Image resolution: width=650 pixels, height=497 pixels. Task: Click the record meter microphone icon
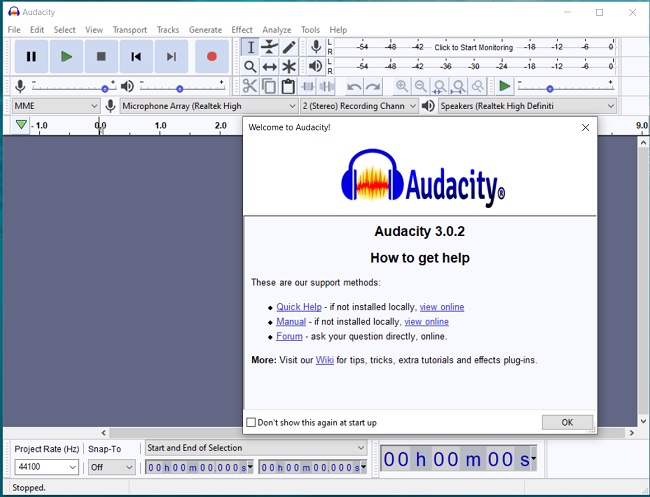click(316, 47)
